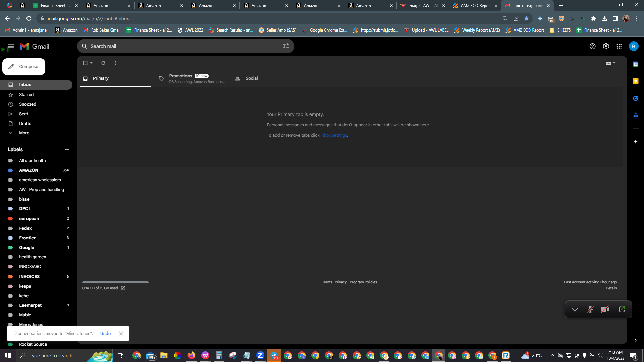Open the Privacy link
644x362 pixels.
click(340, 282)
